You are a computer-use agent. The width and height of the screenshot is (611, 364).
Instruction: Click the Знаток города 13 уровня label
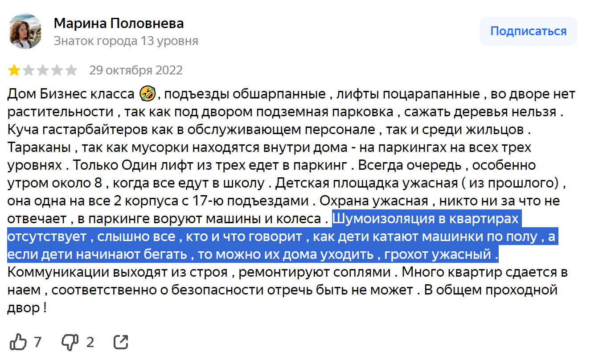pos(126,41)
